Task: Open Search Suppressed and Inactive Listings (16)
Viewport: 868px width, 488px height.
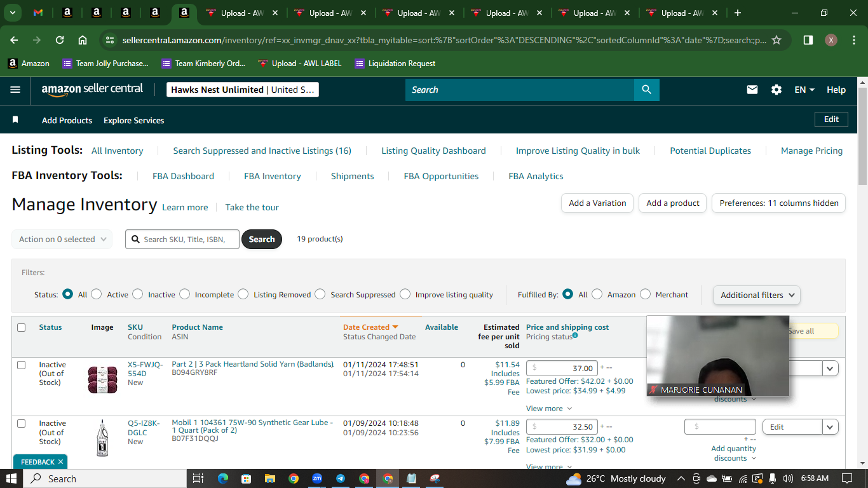Action: [262, 151]
